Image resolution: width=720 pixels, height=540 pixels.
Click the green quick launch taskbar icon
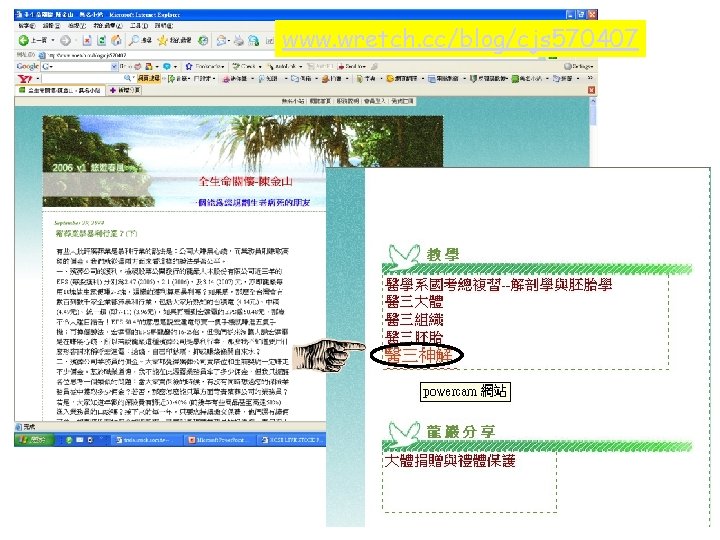[x=69, y=440]
